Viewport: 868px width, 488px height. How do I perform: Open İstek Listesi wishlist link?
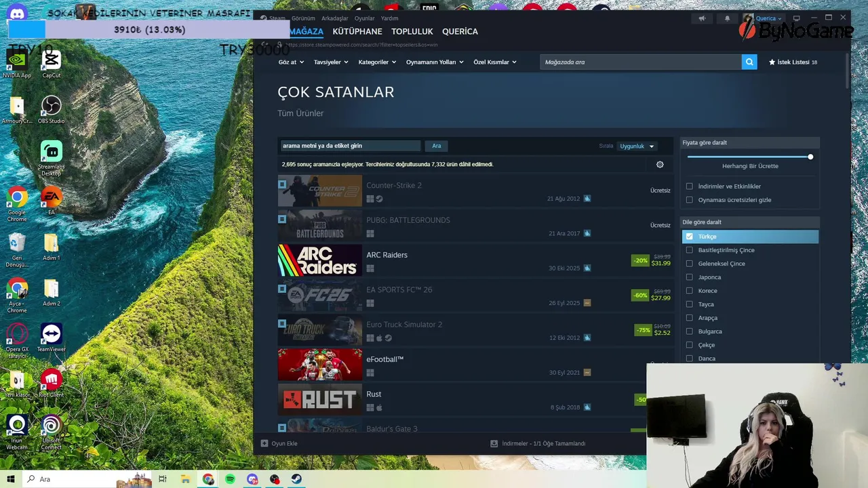point(793,62)
